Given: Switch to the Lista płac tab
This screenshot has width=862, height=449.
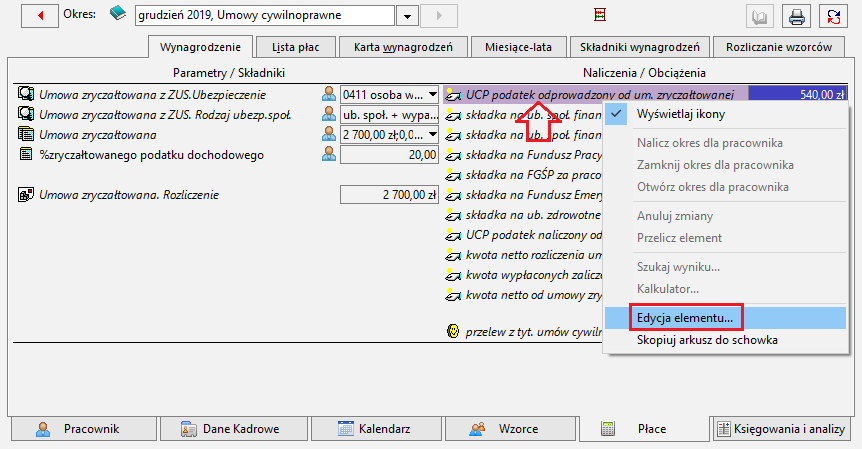Looking at the screenshot, I should [x=296, y=47].
